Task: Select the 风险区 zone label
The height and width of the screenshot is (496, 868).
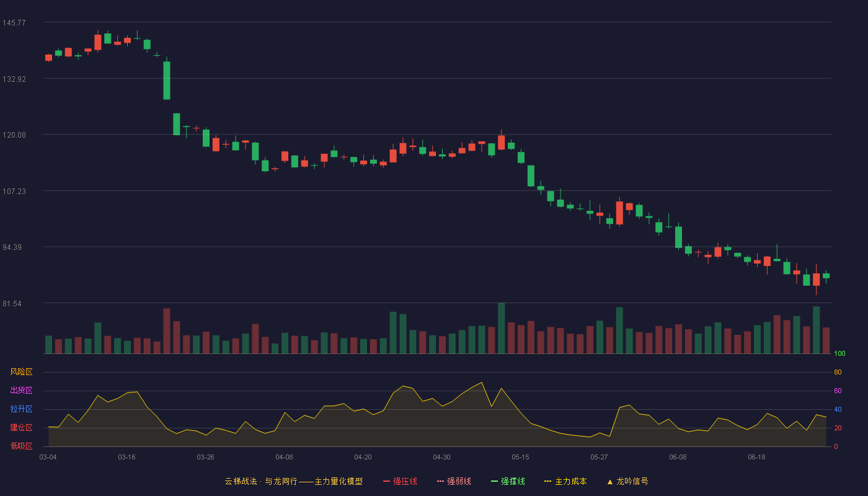Action: (x=21, y=372)
